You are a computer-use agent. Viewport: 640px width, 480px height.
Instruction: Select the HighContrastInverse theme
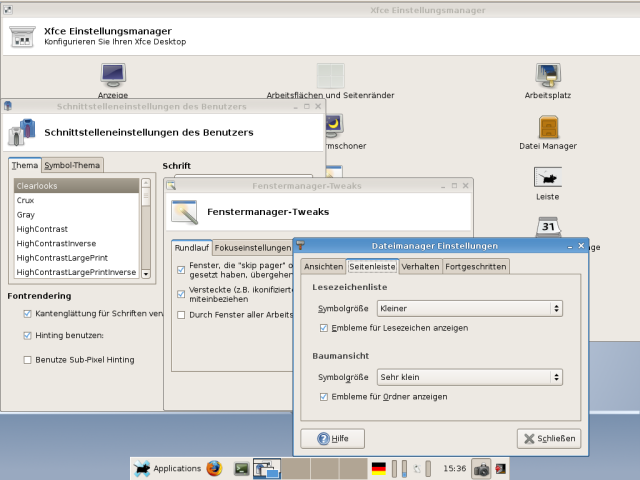point(77,243)
